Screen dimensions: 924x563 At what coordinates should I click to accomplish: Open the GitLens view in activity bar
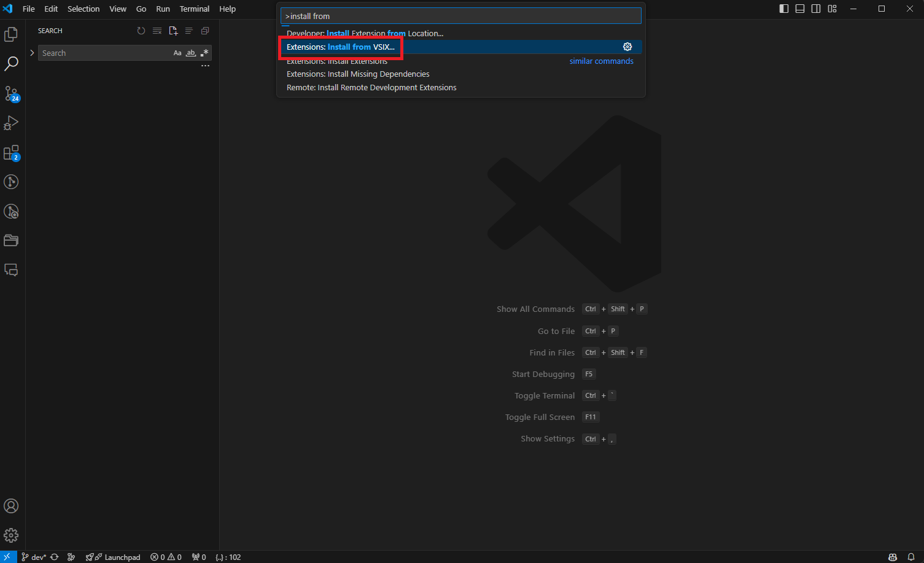point(11,182)
